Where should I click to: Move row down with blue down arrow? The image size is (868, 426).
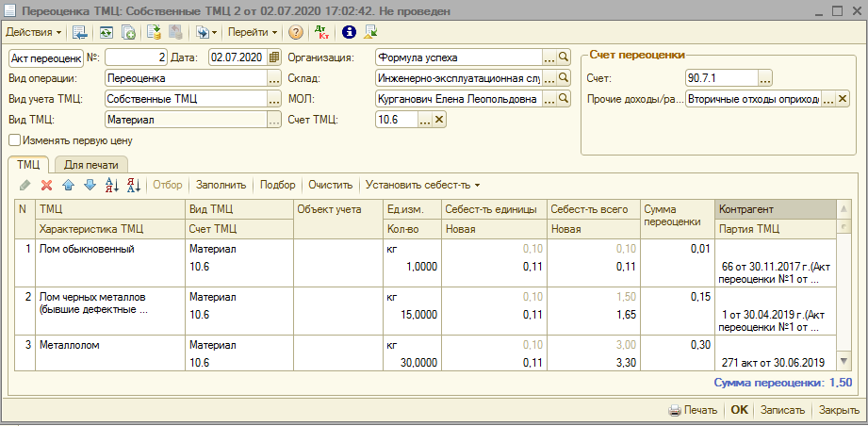[89, 185]
